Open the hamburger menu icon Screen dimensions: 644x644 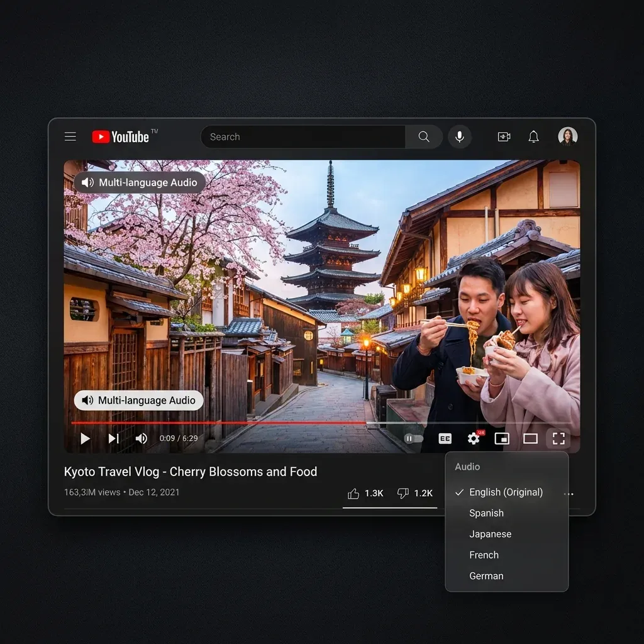[70, 136]
